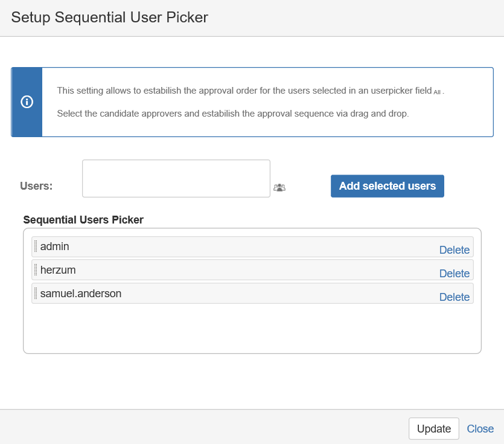Select the herzum row in the list
The width and height of the screenshot is (504, 444).
(241, 270)
